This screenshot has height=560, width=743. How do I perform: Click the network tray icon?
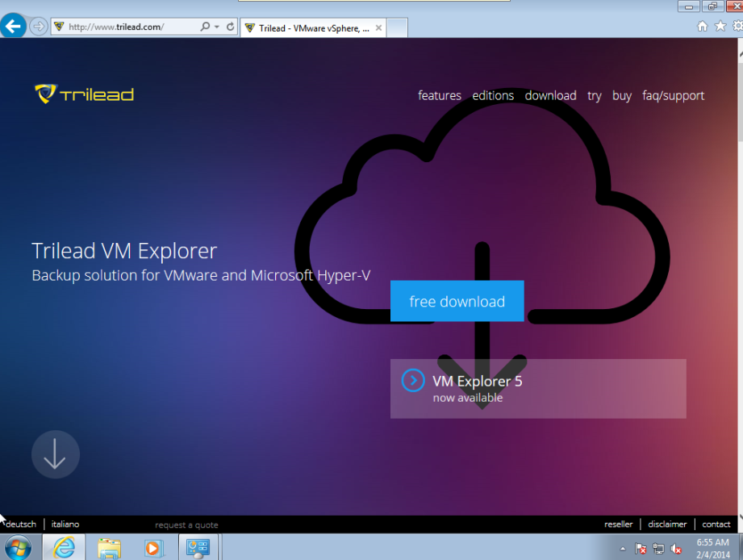pyautogui.click(x=658, y=549)
